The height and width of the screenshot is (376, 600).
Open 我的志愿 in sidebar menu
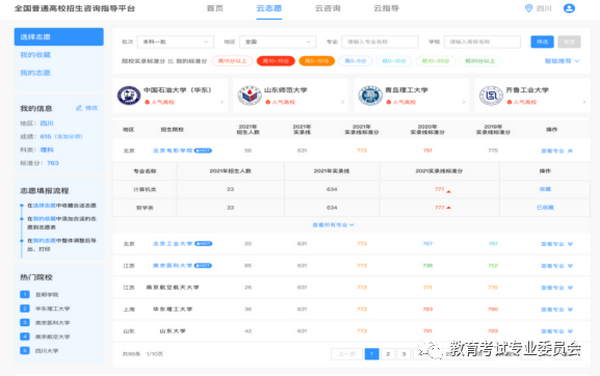35,73
